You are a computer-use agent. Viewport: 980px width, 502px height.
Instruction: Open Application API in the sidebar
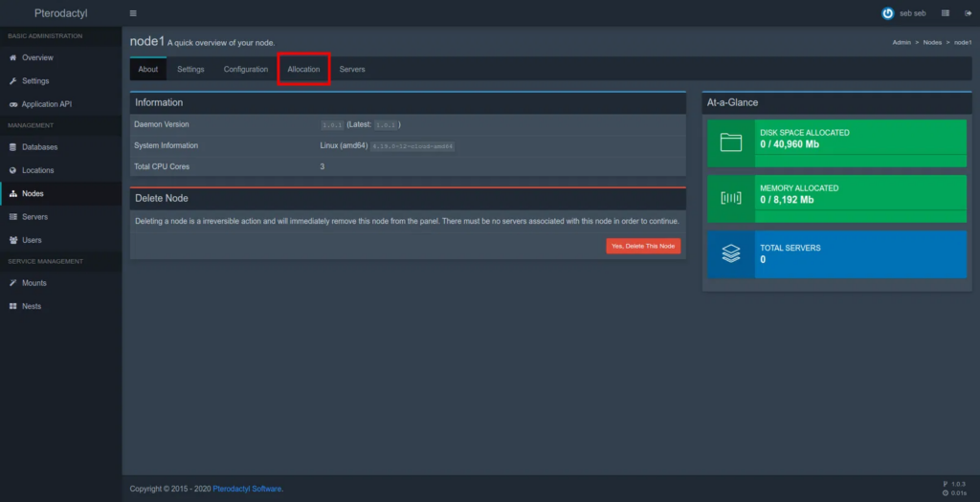[x=46, y=104]
